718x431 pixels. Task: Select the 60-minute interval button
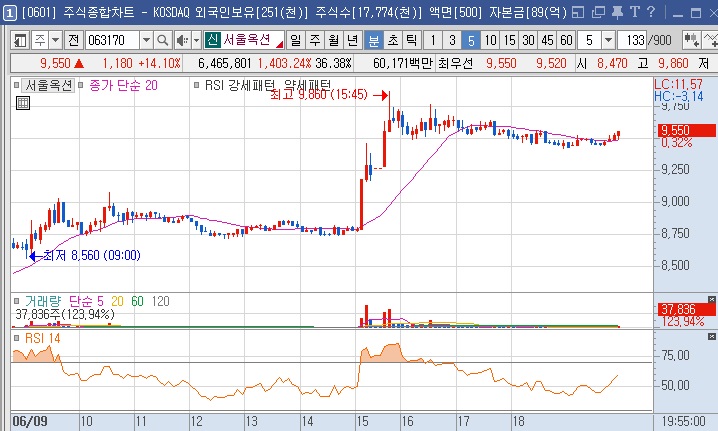click(566, 40)
